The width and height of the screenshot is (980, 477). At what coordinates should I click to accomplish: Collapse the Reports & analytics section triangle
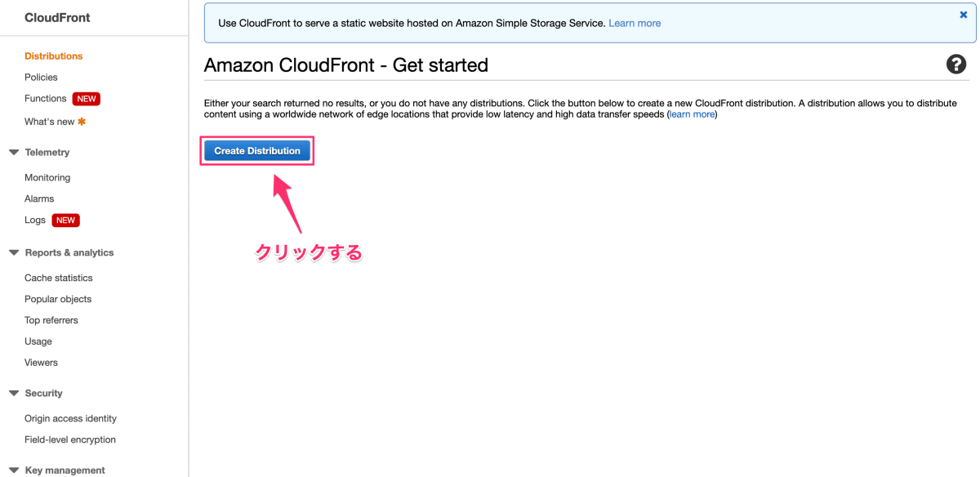(13, 252)
